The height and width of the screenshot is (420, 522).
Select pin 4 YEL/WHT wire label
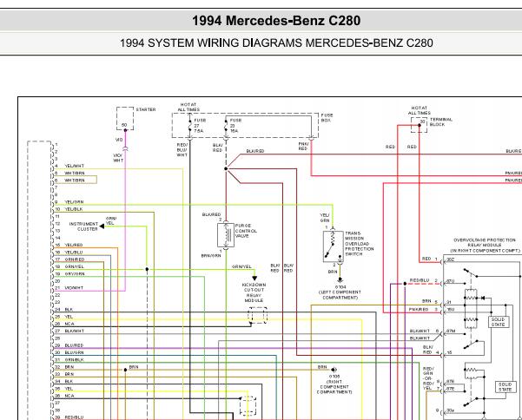pos(74,166)
